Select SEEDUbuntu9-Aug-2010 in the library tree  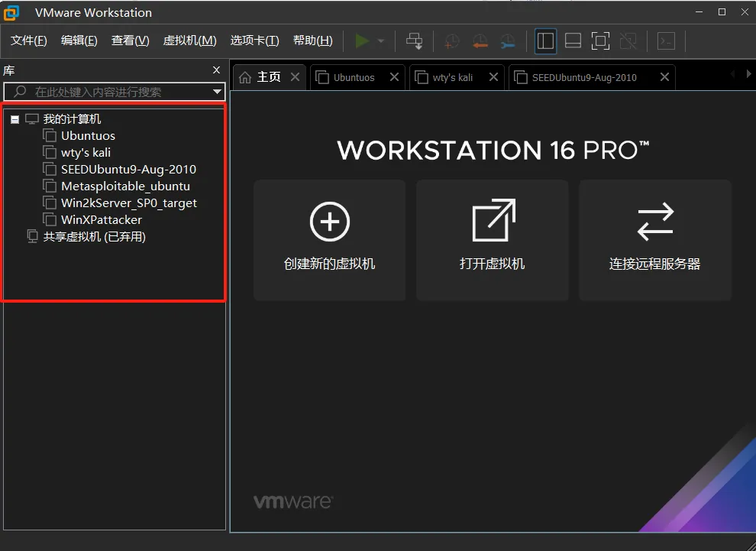pyautogui.click(x=129, y=170)
